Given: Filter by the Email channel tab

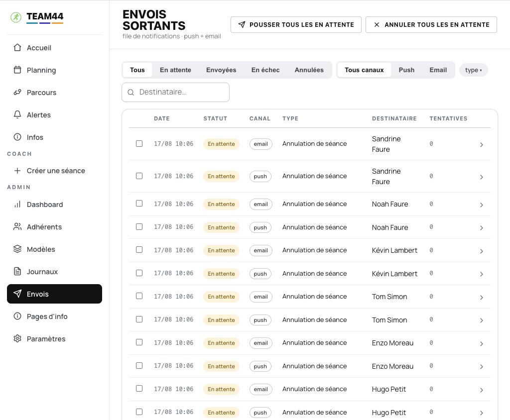Looking at the screenshot, I should 438,70.
